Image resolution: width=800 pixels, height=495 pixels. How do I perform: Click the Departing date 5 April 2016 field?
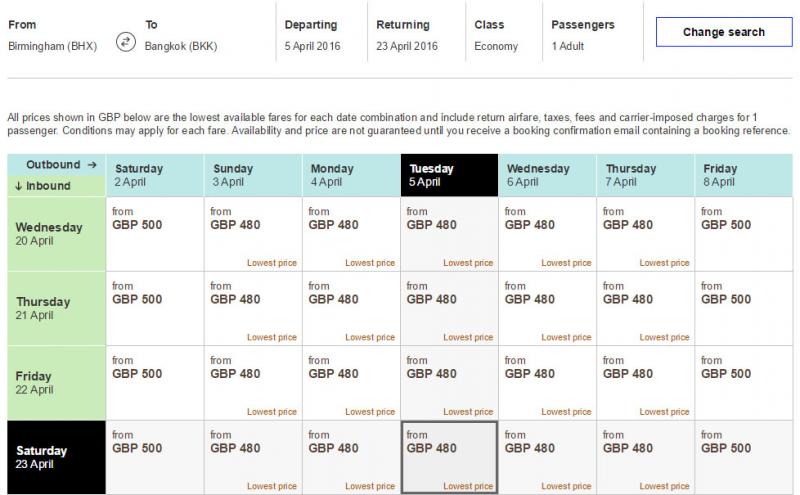point(321,35)
